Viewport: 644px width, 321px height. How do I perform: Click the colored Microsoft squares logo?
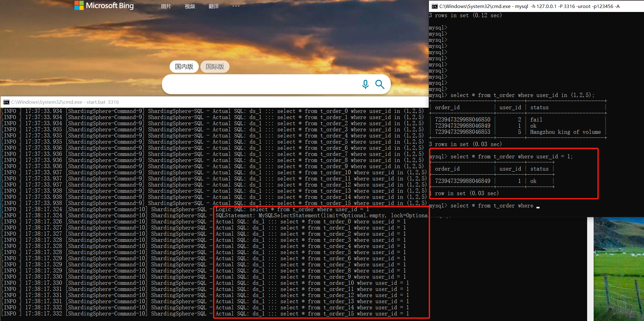[x=79, y=5]
